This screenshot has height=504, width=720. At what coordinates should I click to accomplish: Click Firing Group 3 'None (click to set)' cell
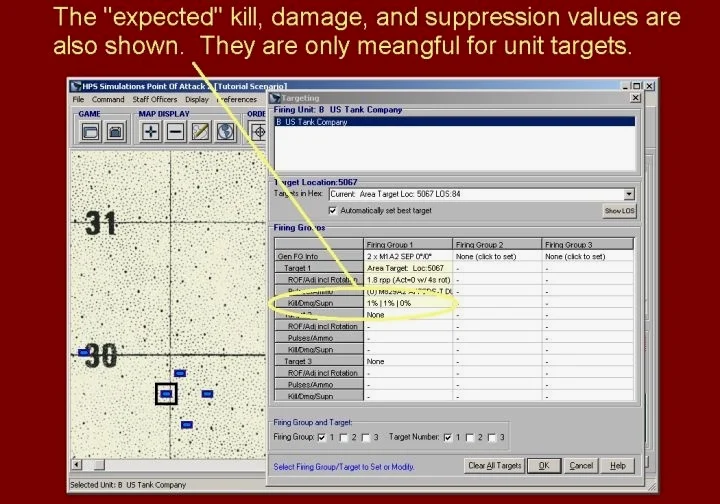(x=587, y=256)
